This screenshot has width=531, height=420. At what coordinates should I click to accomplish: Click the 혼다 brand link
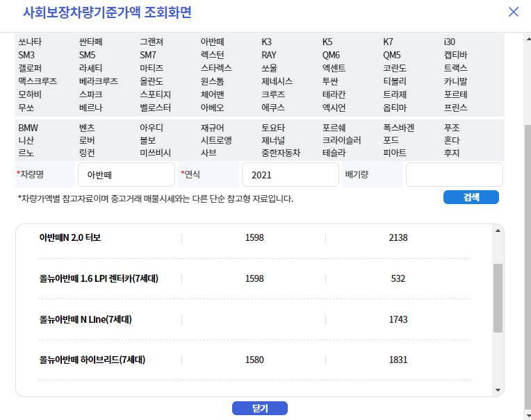[x=452, y=140]
